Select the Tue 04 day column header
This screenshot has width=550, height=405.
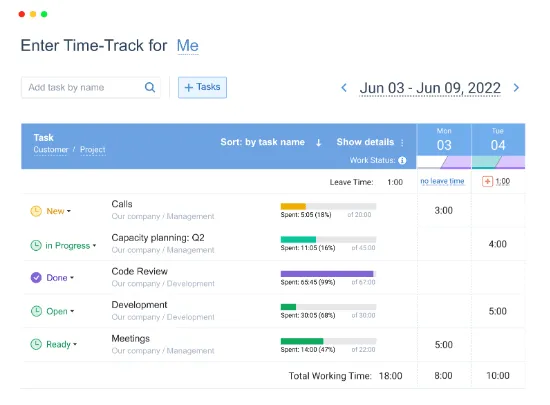point(498,140)
